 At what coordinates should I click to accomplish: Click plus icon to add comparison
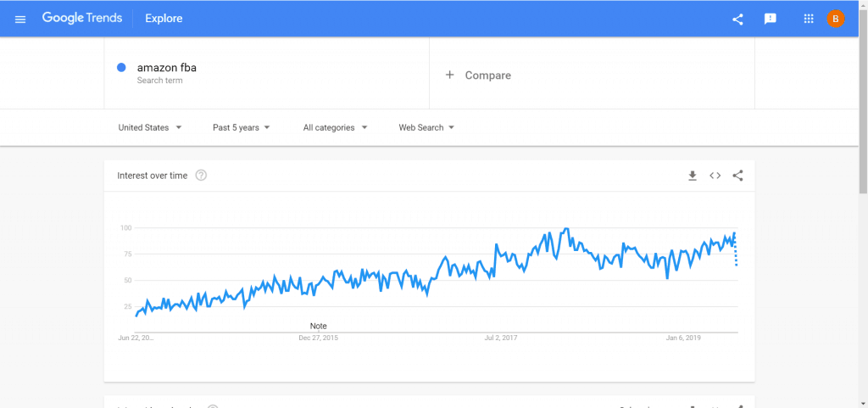point(450,75)
